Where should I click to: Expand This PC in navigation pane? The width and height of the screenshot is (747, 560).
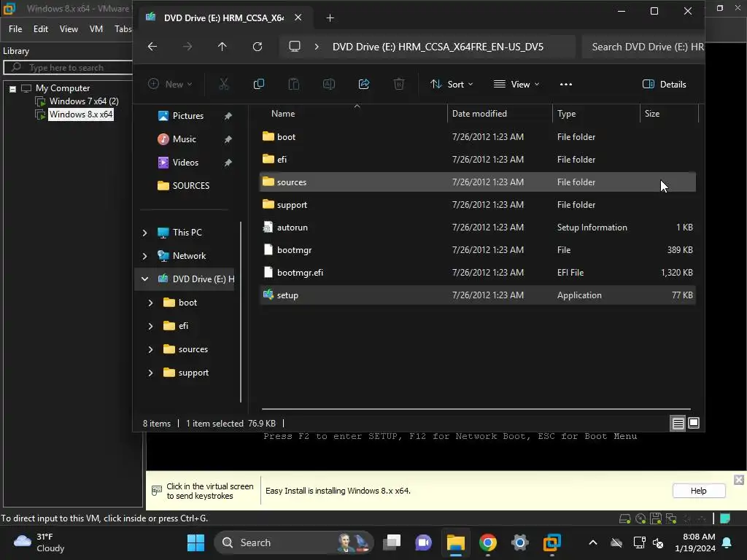(145, 233)
